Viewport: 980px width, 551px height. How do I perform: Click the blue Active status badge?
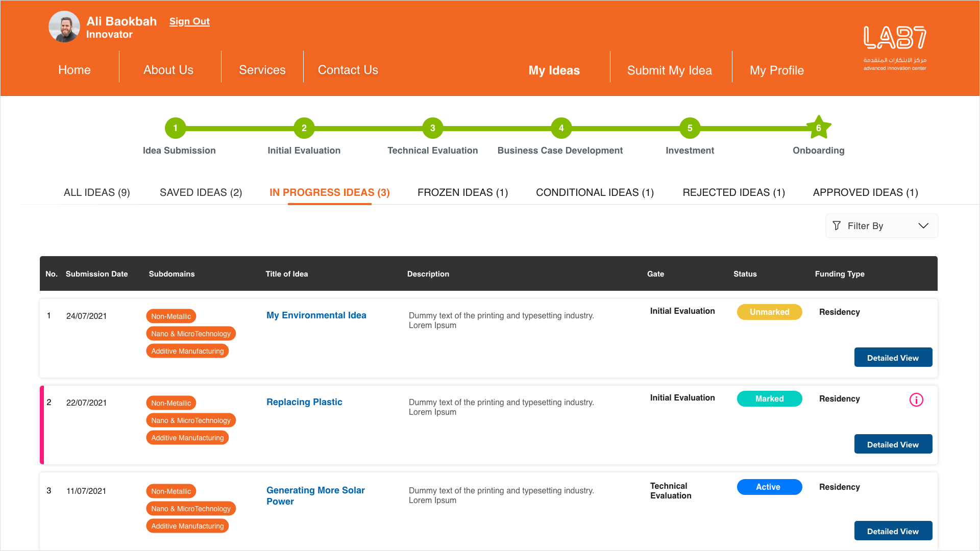point(769,487)
